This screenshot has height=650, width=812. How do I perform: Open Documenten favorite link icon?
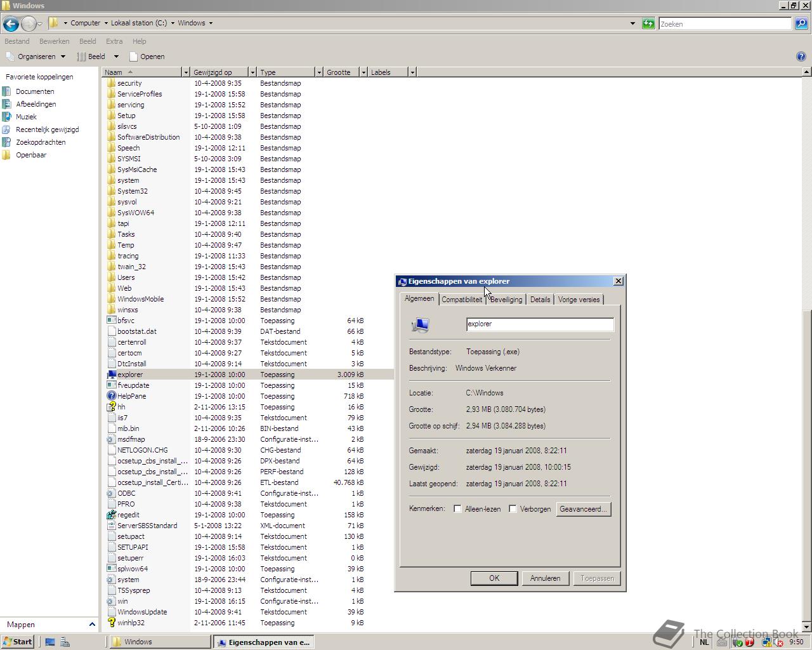point(6,91)
